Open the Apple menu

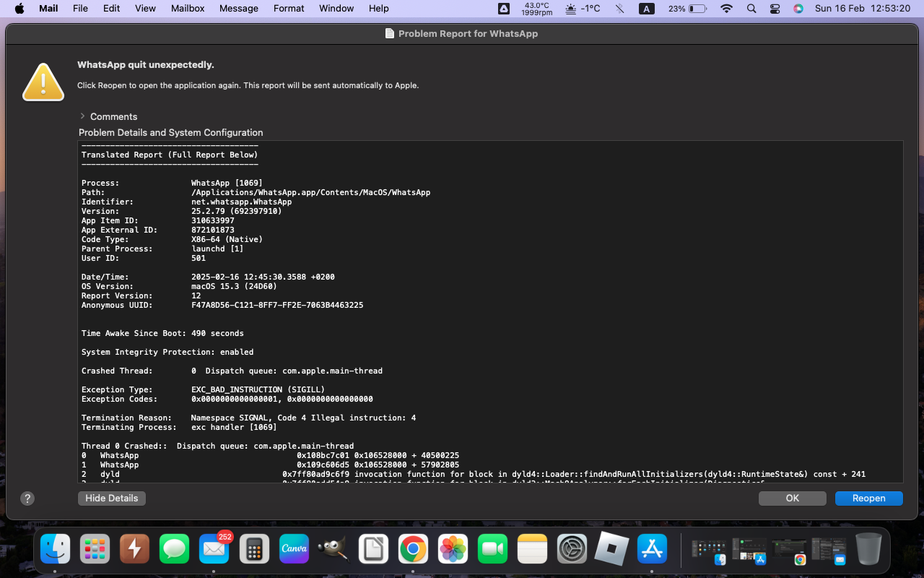point(19,9)
